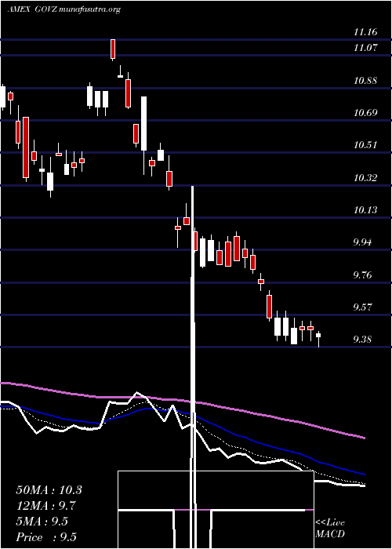Click the highest red candlestick near 11.16
Screen dimensions: 392x549
(x=113, y=49)
